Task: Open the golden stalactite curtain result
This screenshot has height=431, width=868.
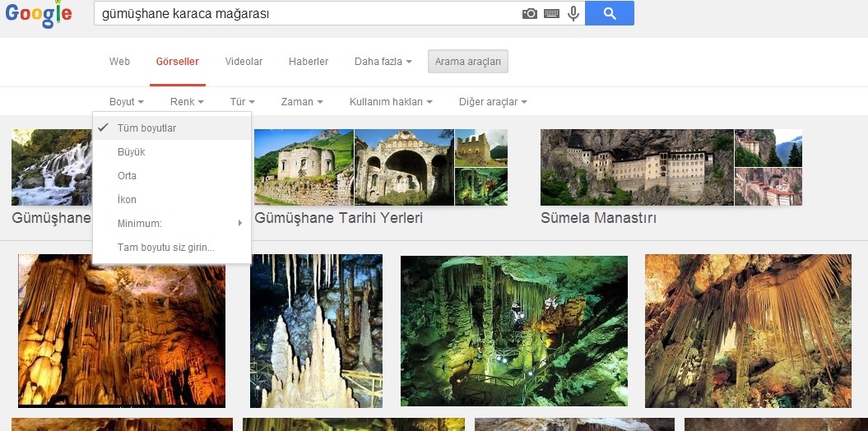Action: click(748, 331)
